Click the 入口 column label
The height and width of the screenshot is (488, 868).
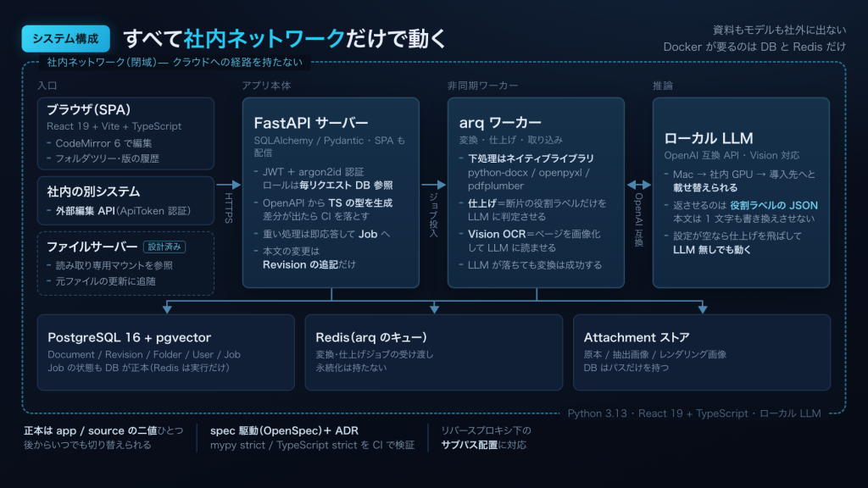click(x=47, y=86)
